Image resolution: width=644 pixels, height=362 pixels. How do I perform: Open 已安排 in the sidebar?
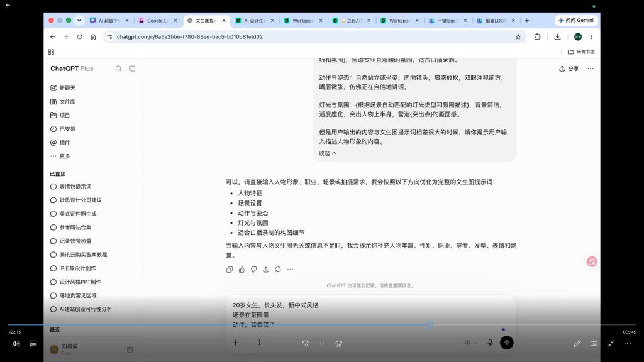63,129
